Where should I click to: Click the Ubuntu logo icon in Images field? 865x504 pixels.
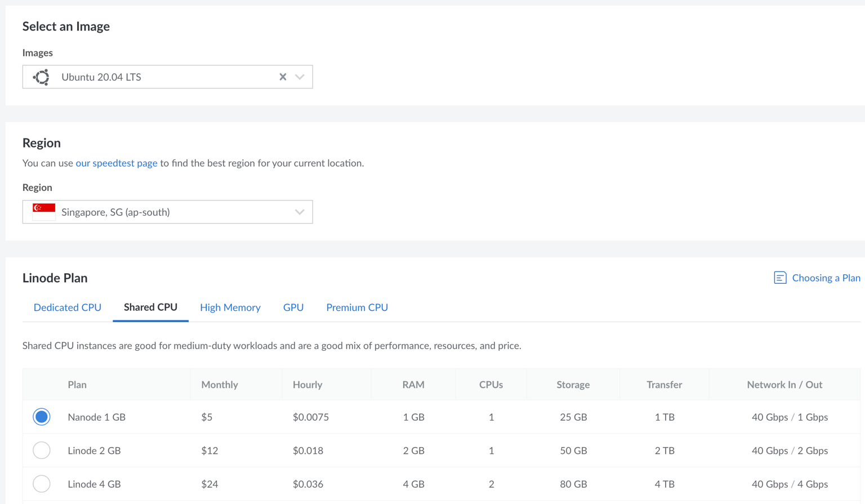pyautogui.click(x=41, y=77)
